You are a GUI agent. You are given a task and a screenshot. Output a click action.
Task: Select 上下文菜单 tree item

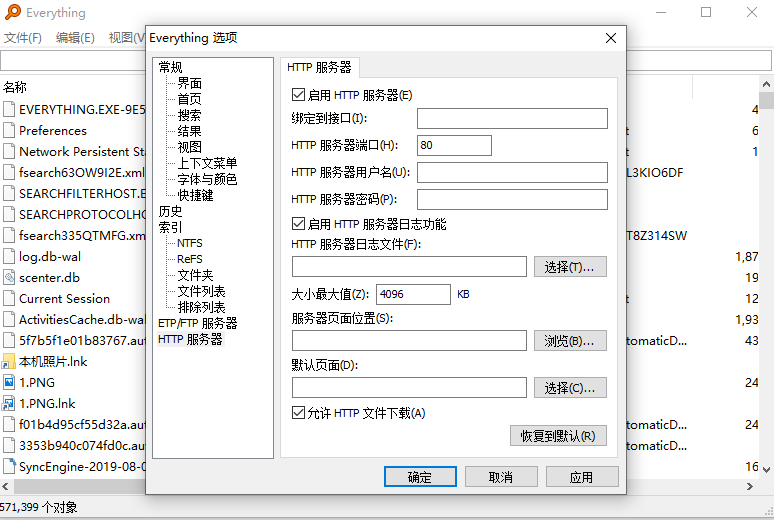[x=207, y=163]
